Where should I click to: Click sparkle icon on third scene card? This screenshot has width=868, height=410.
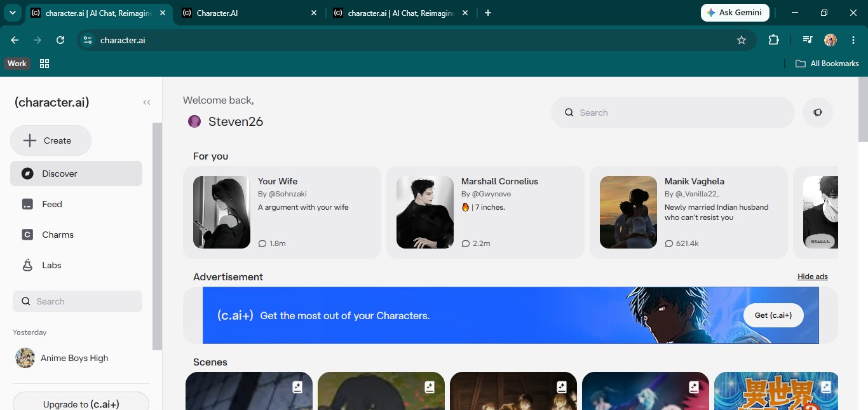click(x=561, y=386)
